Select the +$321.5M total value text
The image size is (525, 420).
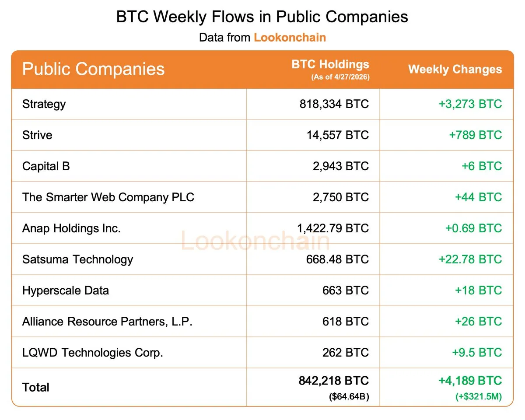[478, 397]
